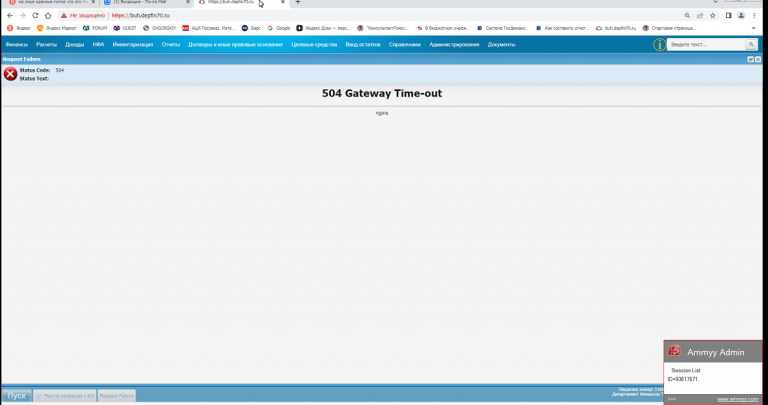Open the Система Госфинанс bookmark
The image size is (768, 405).
503,28
